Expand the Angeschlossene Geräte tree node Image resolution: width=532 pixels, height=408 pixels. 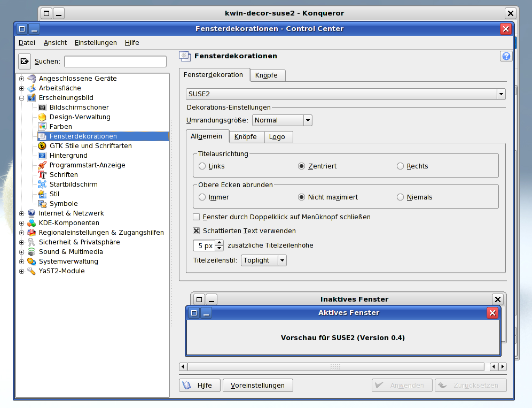pyautogui.click(x=21, y=79)
